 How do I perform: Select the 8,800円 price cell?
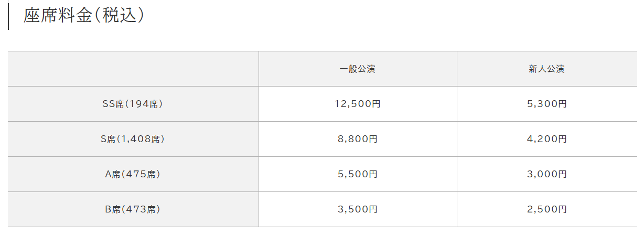coord(358,139)
